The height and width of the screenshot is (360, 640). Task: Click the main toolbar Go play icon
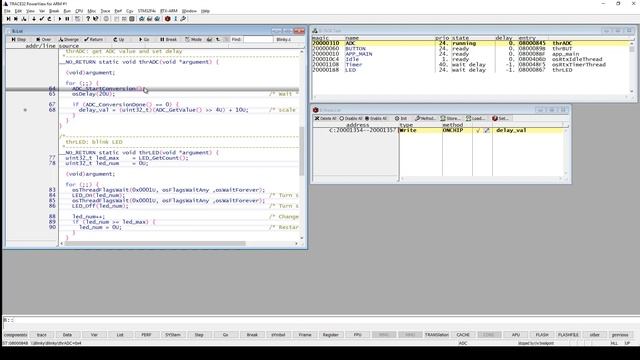(59, 19)
